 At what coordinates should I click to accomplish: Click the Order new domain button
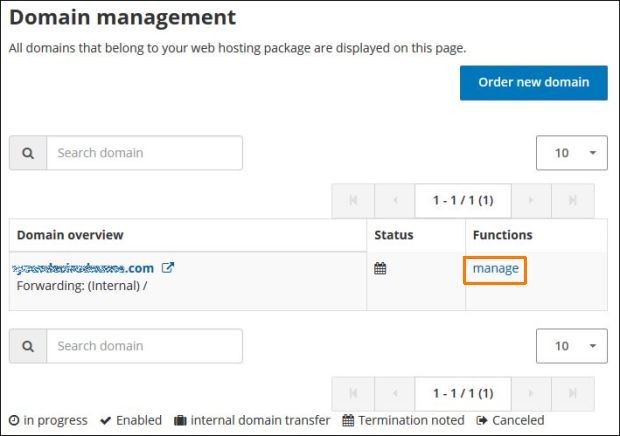[533, 82]
